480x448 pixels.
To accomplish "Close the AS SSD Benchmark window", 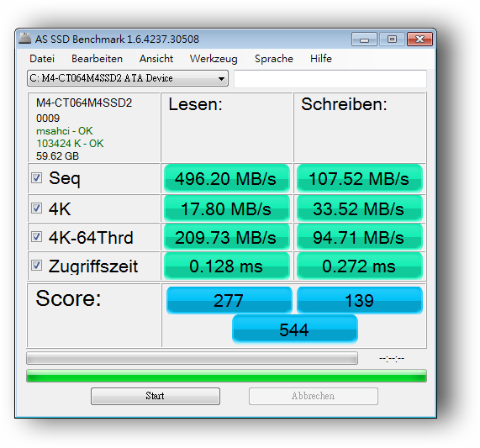I will [419, 40].
